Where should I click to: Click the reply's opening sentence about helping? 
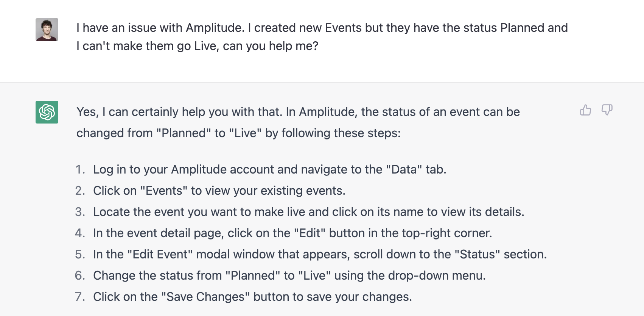[298, 112]
